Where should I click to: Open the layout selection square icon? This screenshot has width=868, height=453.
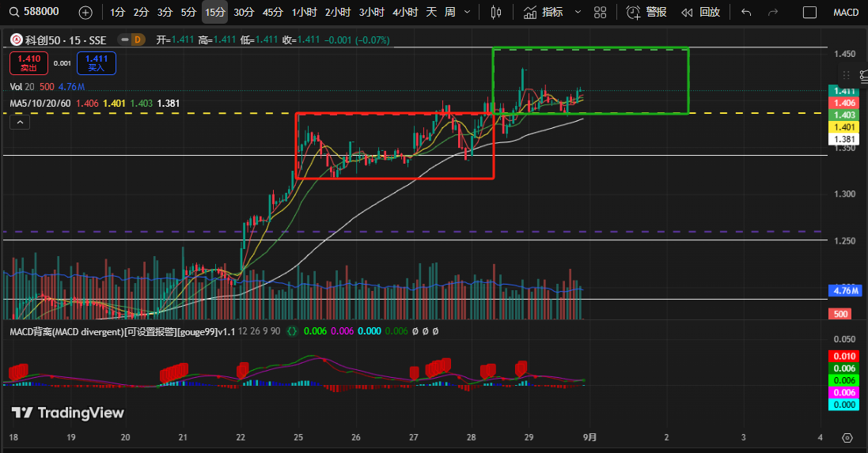[x=809, y=12]
